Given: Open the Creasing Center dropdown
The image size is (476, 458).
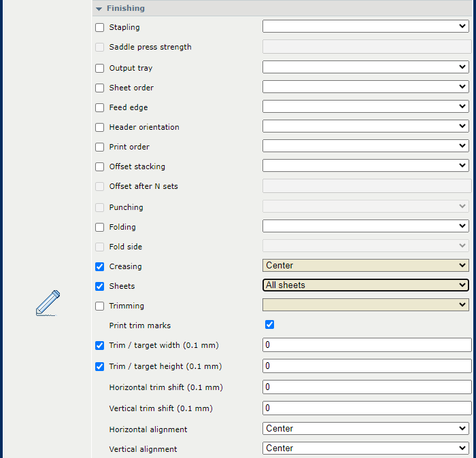Looking at the screenshot, I should pyautogui.click(x=366, y=266).
